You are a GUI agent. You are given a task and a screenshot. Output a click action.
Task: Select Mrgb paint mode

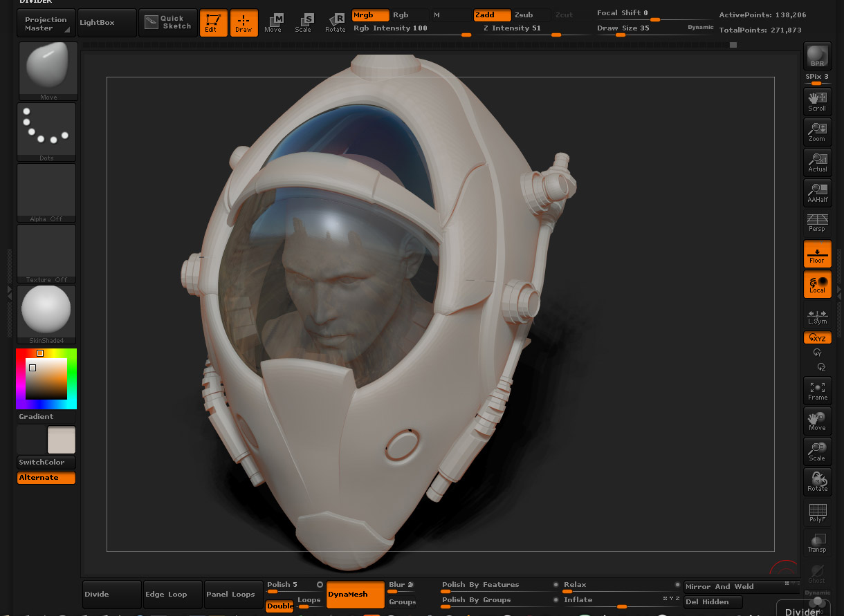coord(371,15)
